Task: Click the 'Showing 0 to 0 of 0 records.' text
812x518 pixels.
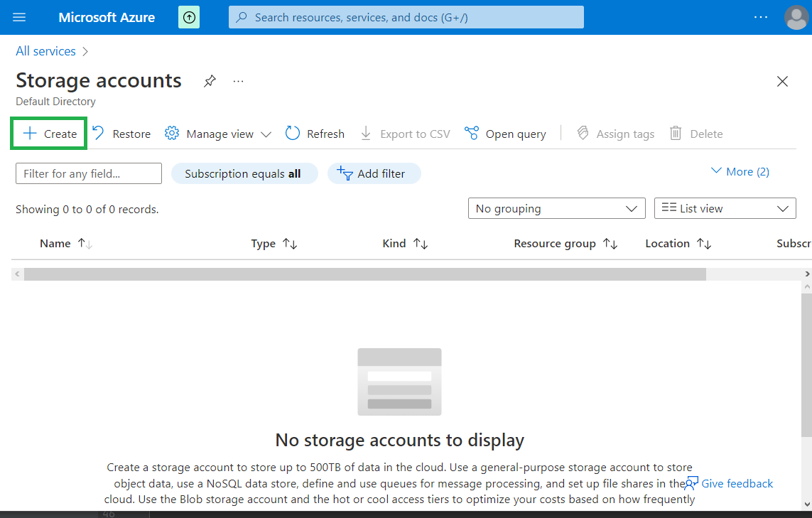Action: click(x=87, y=210)
